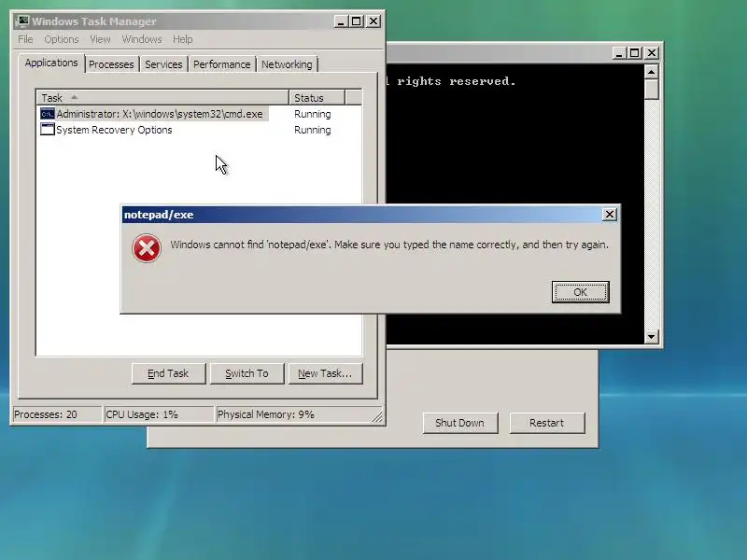747x560 pixels.
Task: Select the System Recovery Options task row
Action: pyautogui.click(x=199, y=130)
